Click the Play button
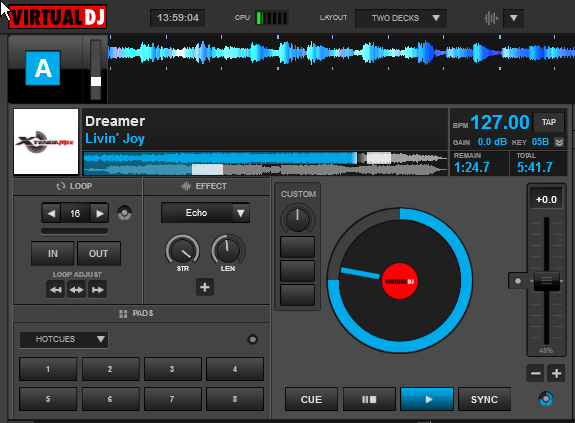Screen dimensions: 575x423 click(x=427, y=399)
